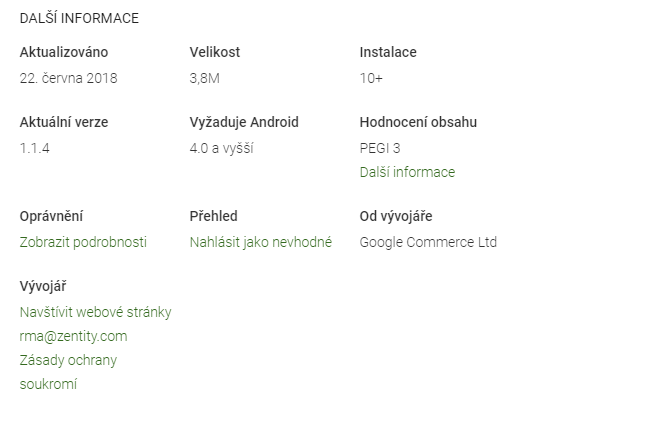The width and height of the screenshot is (670, 422).
Task: Open the Další informace link under PEGI 3
Action: tap(407, 172)
